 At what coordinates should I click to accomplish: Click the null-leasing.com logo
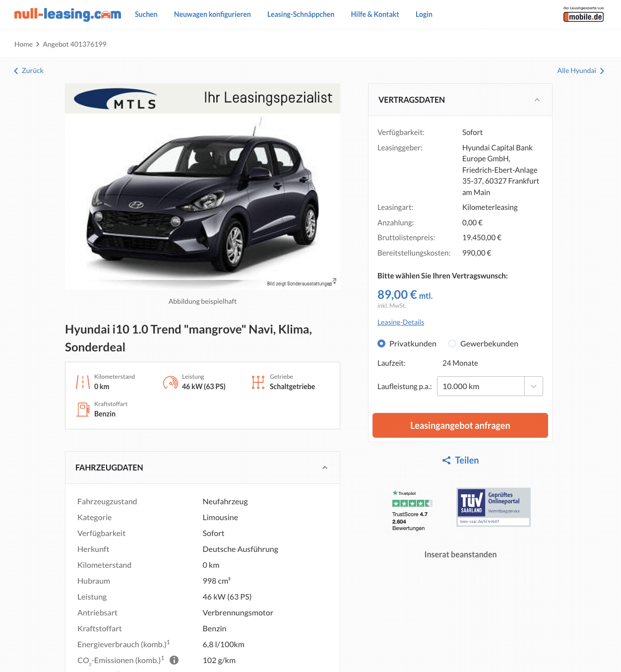(67, 14)
